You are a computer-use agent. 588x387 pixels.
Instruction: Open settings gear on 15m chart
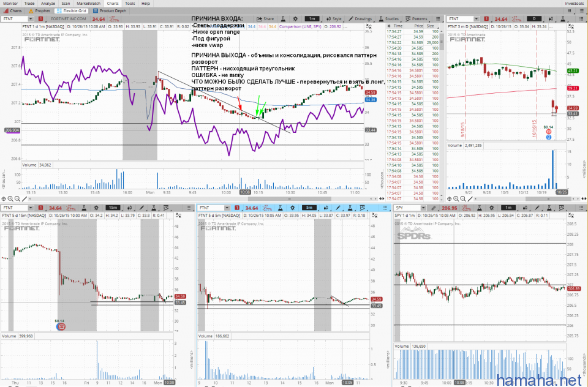click(96, 208)
